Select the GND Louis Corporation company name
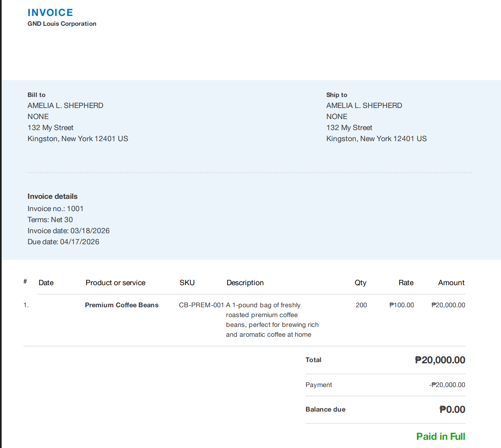501x448 pixels. click(62, 24)
